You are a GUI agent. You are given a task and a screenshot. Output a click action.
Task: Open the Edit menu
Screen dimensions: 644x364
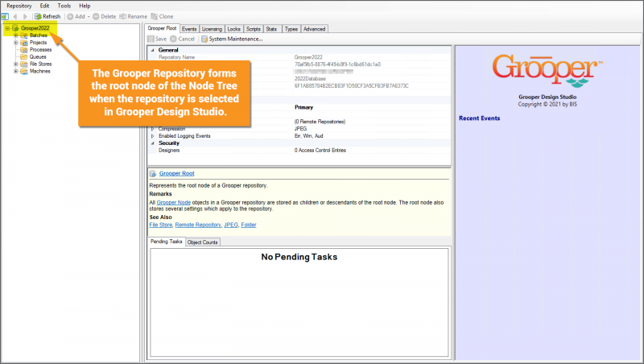[44, 6]
